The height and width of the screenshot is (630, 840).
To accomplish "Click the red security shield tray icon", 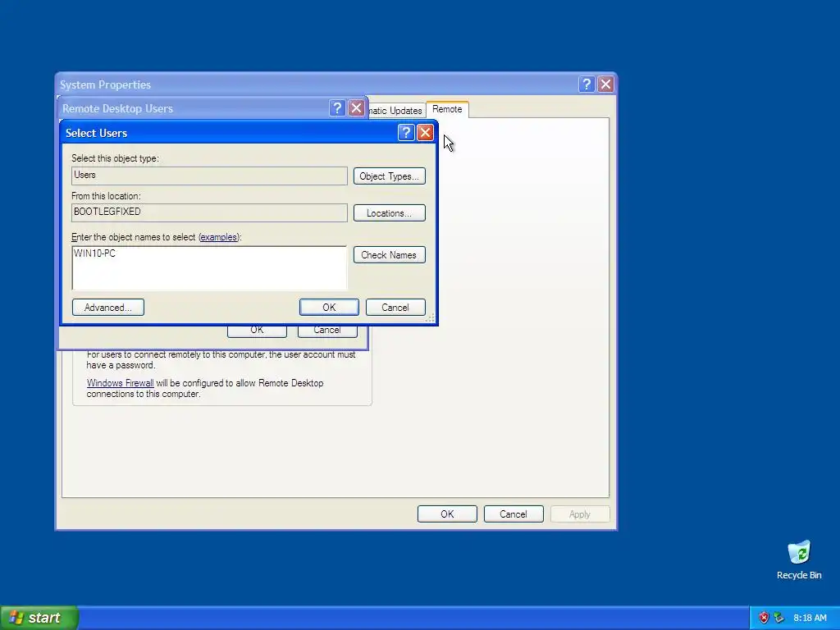I will (764, 618).
